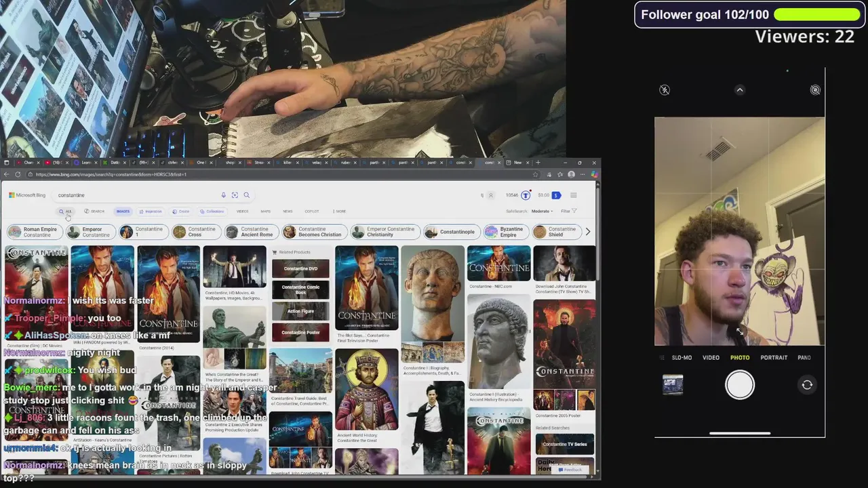Show more topic chips with right arrow
This screenshot has width=868, height=488.
(x=587, y=232)
